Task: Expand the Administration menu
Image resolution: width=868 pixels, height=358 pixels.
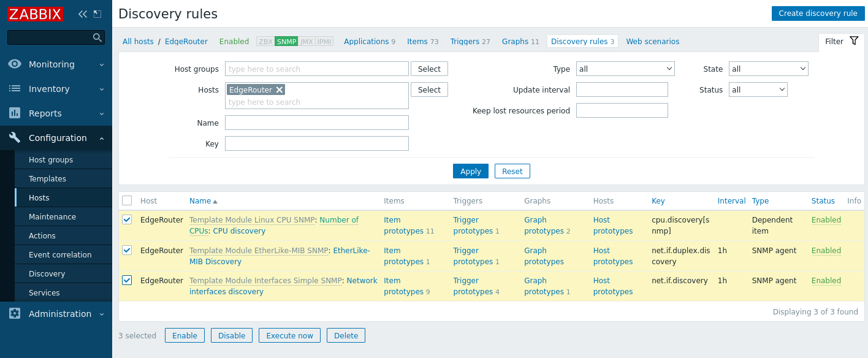Action: click(56, 314)
